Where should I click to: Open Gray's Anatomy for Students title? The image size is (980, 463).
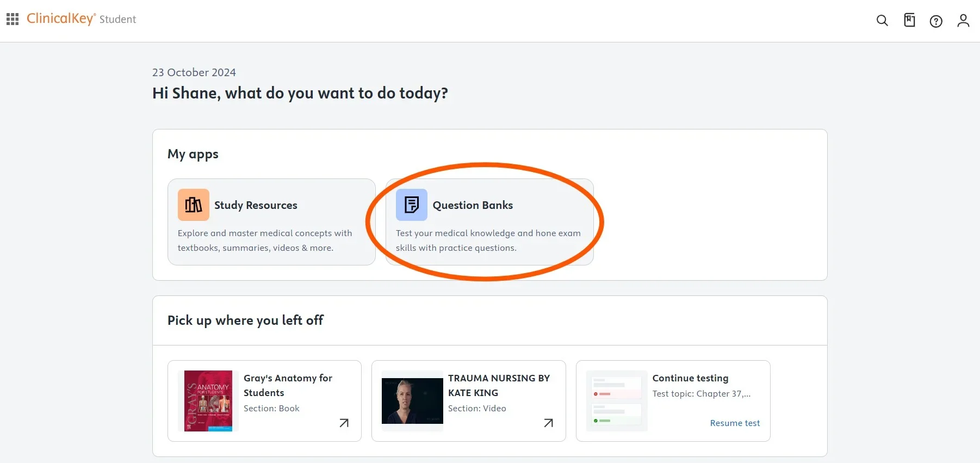point(288,385)
